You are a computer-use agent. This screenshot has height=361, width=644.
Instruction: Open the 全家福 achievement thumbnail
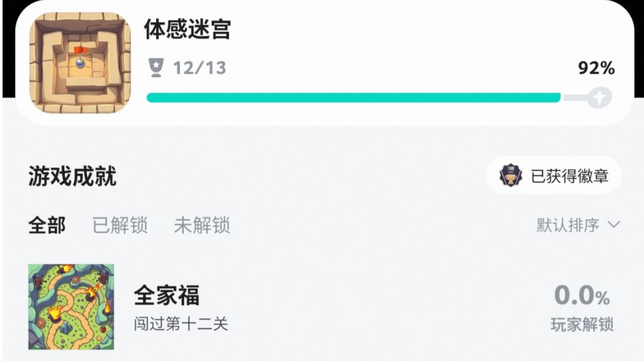(x=71, y=307)
